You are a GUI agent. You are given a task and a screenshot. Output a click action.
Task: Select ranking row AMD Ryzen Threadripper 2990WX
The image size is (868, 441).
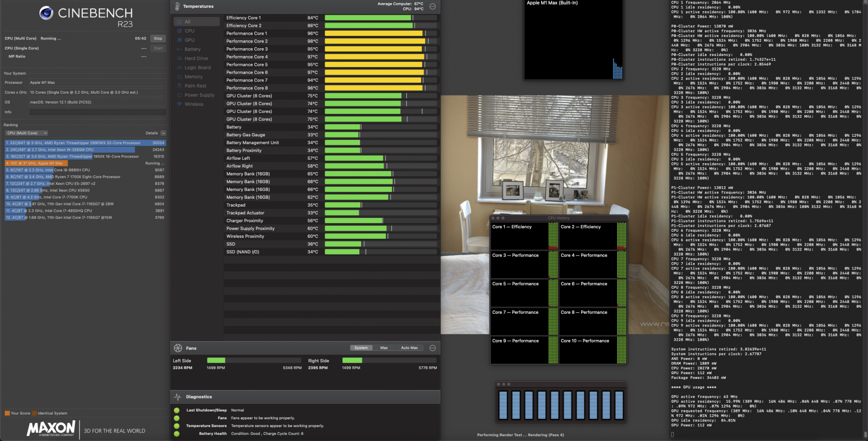pos(85,143)
